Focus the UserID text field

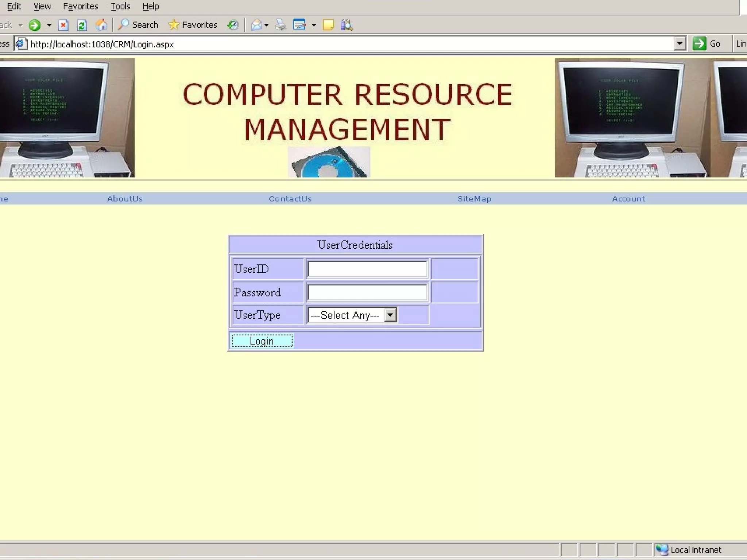click(x=367, y=269)
